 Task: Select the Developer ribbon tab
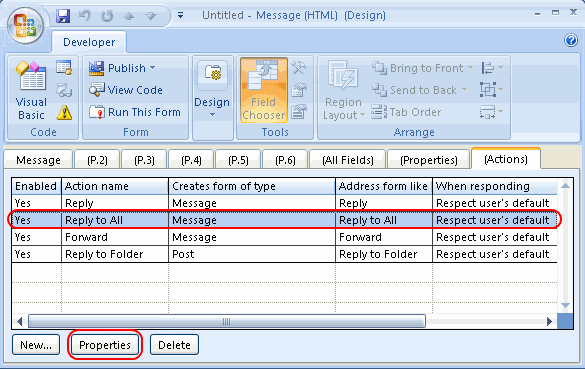tap(89, 42)
